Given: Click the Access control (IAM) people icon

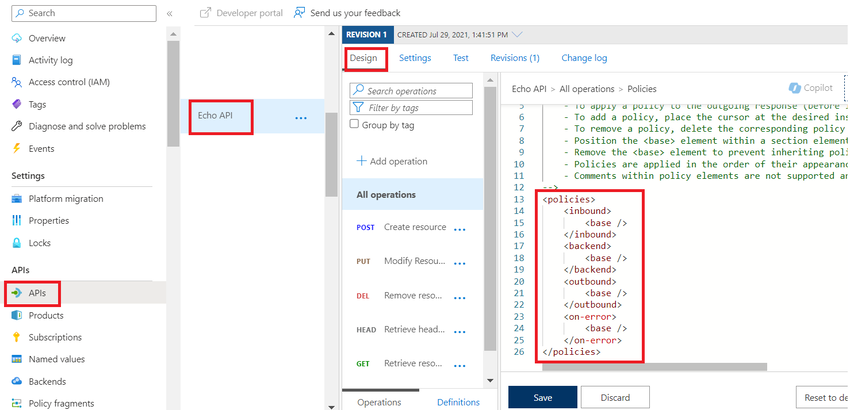Looking at the screenshot, I should click(x=17, y=82).
